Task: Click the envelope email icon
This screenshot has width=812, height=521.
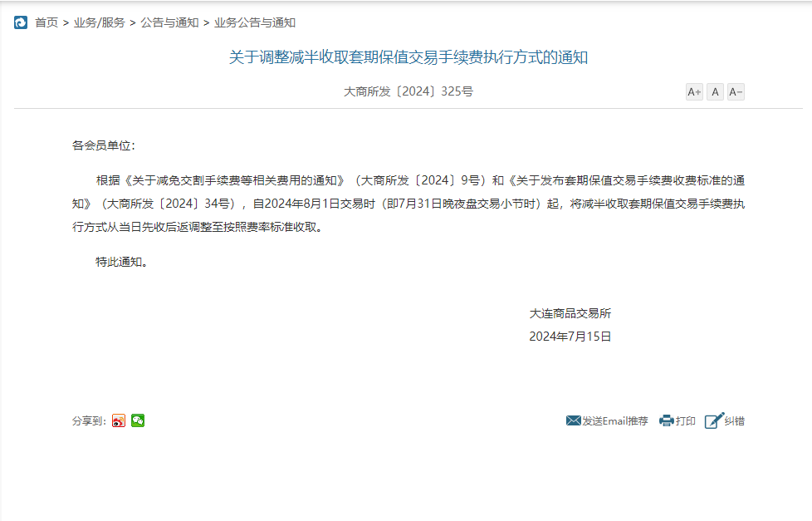Action: click(x=573, y=420)
